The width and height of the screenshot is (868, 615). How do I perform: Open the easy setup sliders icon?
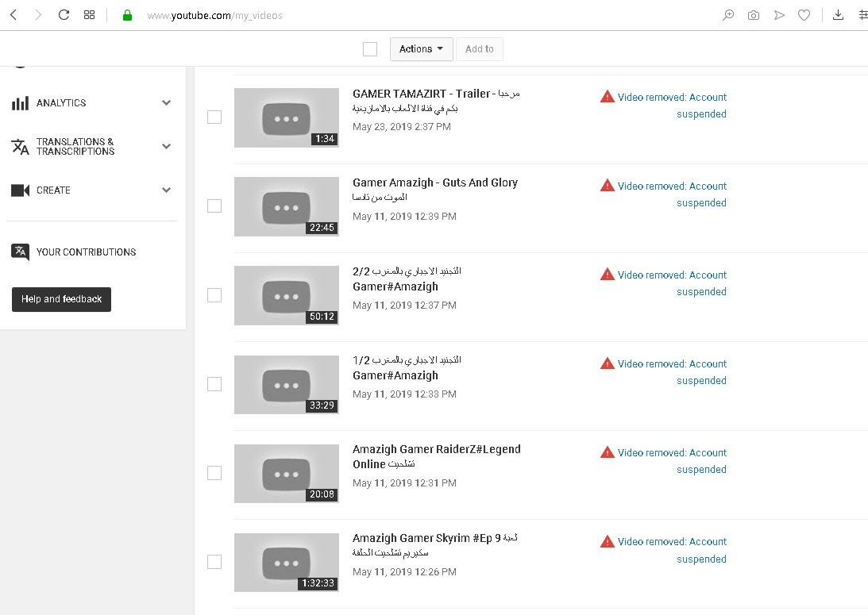(863, 15)
